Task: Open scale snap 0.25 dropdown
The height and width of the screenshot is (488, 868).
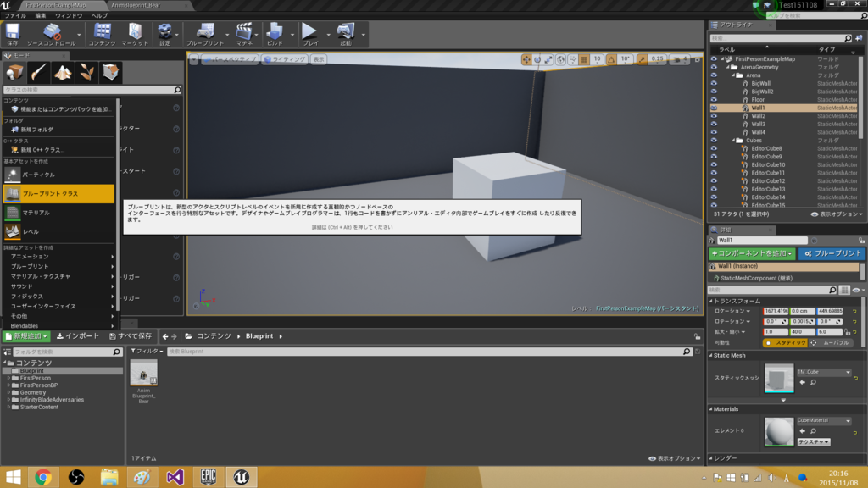Action: point(657,59)
